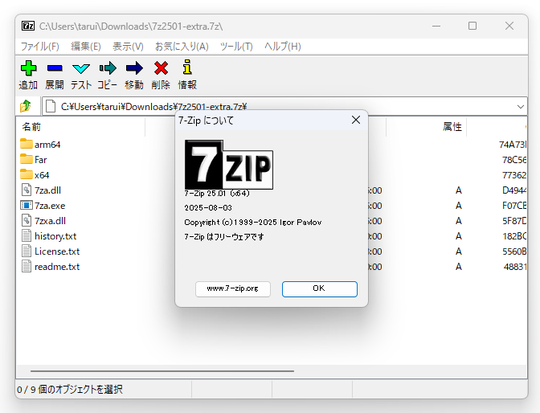This screenshot has height=413, width=540.
Task: Click the コピー (Copy) arrow icon
Action: point(108,68)
